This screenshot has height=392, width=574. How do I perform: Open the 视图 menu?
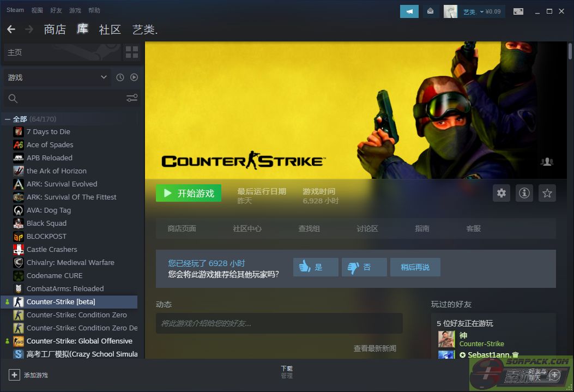(x=37, y=10)
